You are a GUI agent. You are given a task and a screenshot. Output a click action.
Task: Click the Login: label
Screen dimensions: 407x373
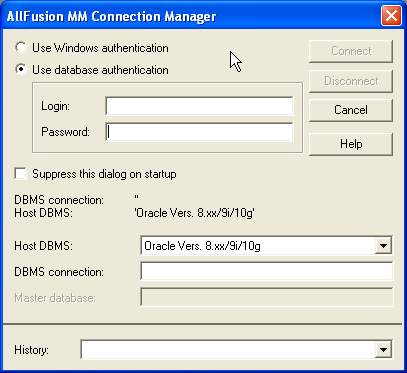point(56,106)
